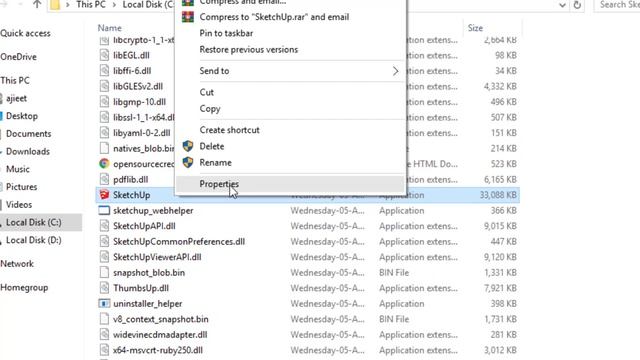Click the libGLESv2.dll file icon
This screenshot has height=360, width=640.
[x=104, y=86]
